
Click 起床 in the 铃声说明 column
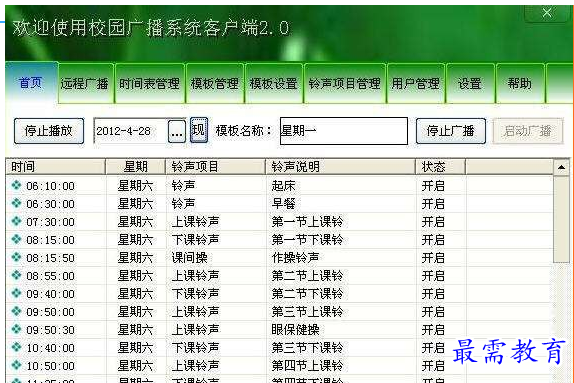pos(283,186)
